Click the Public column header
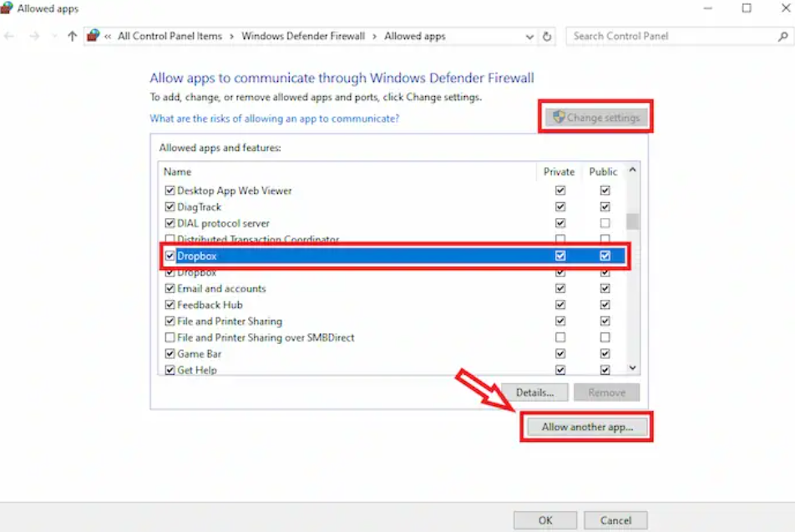This screenshot has height=532, width=795. (x=603, y=172)
